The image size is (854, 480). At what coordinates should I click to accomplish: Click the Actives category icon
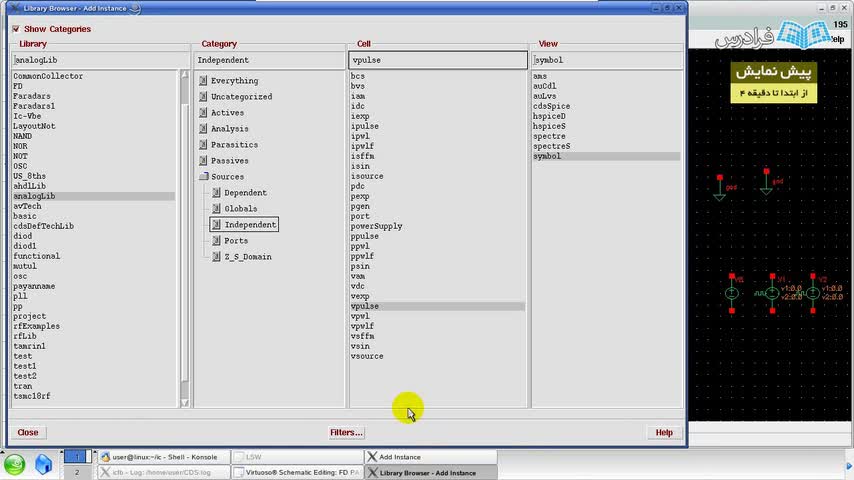[203, 113]
